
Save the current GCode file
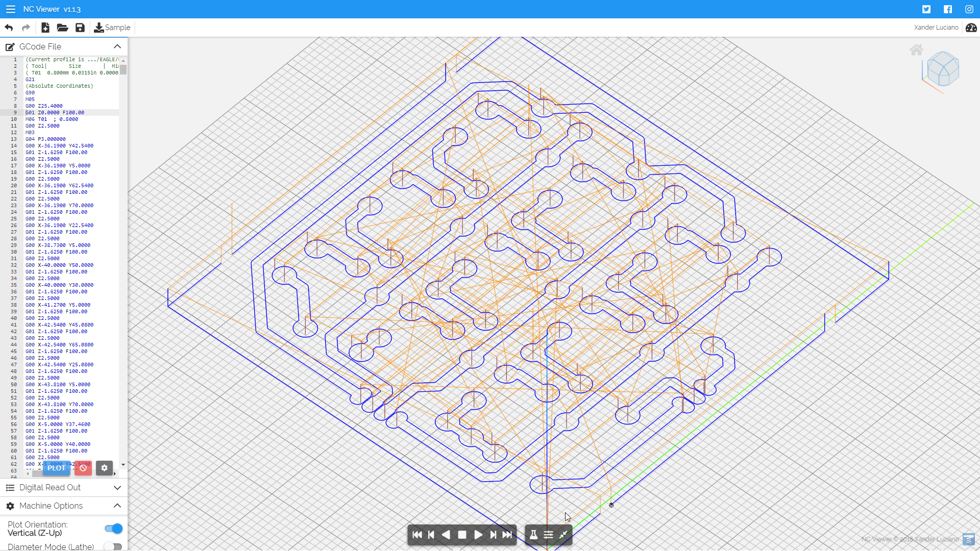[80, 28]
